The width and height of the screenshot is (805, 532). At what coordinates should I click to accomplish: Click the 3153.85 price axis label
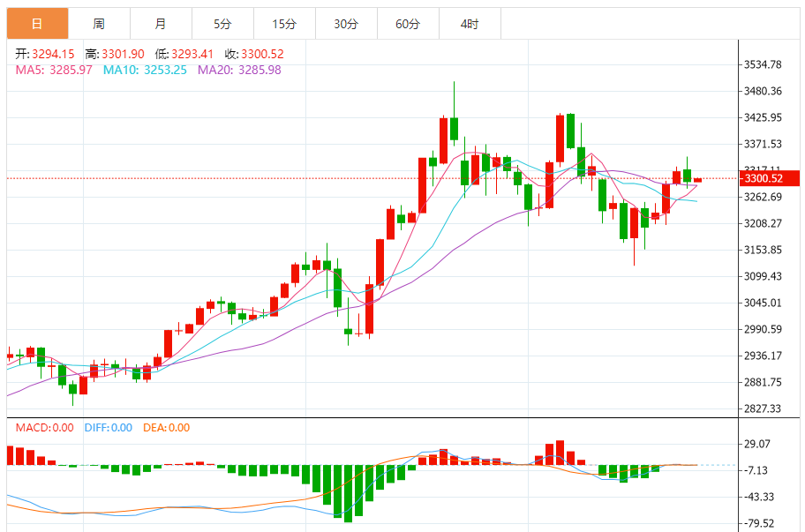[763, 250]
